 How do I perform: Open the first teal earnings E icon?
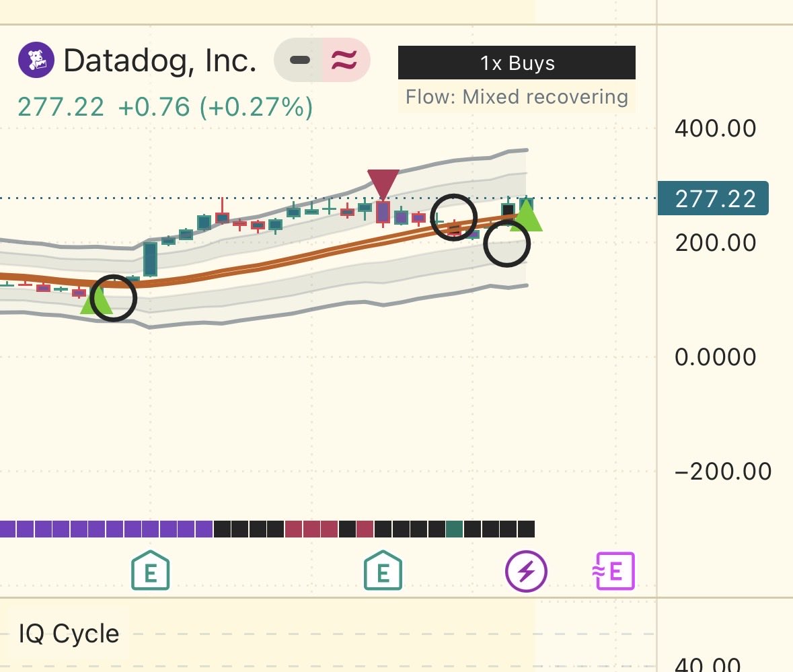(150, 570)
